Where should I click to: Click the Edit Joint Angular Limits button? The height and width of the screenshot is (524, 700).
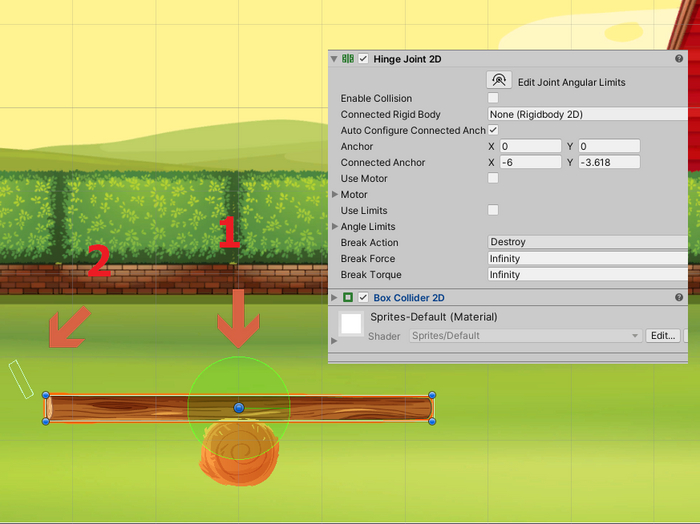pos(499,80)
